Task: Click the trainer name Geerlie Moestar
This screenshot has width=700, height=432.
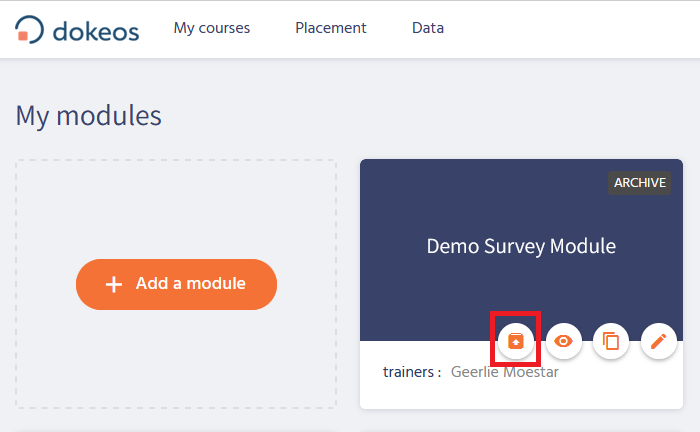Action: pos(505,372)
